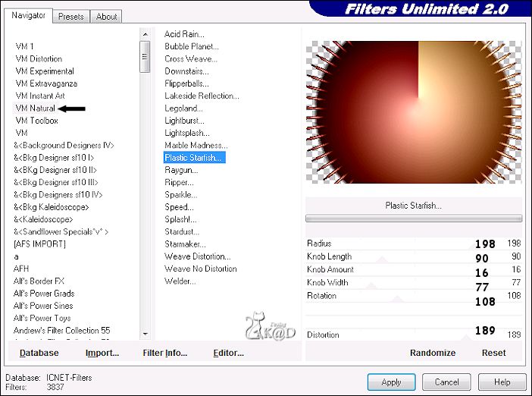
Task: Randomize the filter settings
Action: click(433, 353)
